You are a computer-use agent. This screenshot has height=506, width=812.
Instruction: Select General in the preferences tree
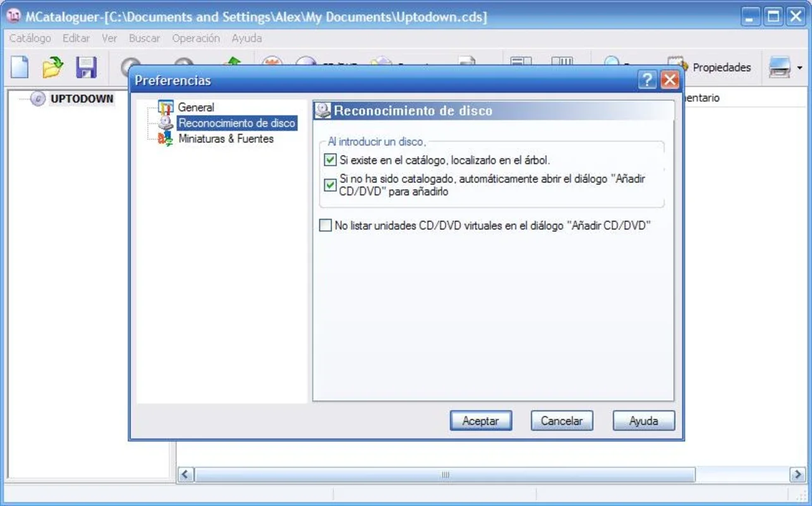196,108
